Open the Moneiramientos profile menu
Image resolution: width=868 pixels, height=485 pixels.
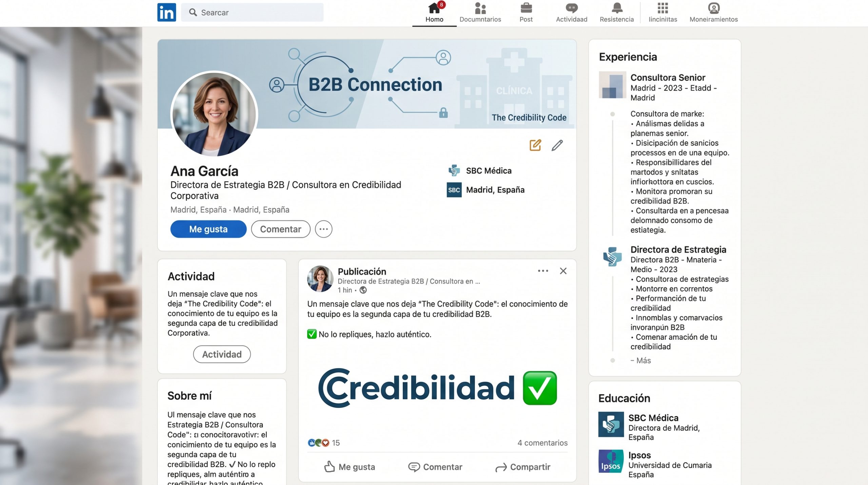[713, 13]
